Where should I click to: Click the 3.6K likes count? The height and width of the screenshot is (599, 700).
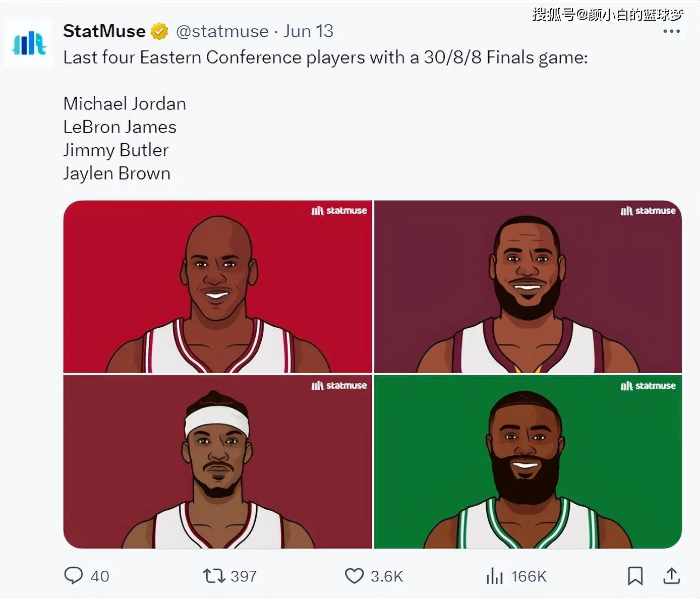coord(387,576)
